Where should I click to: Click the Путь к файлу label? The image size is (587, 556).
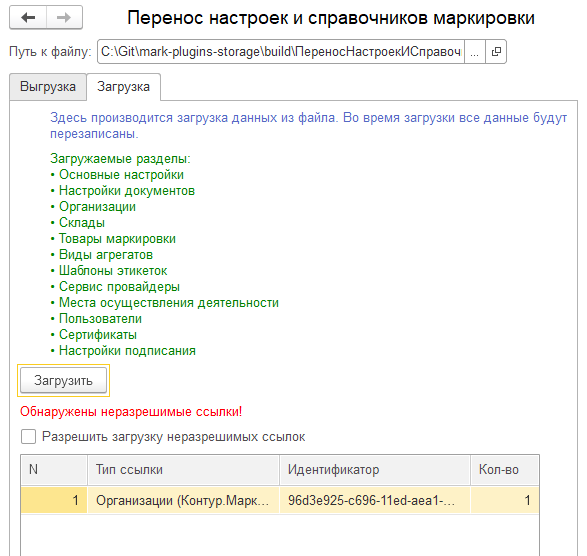[50, 52]
